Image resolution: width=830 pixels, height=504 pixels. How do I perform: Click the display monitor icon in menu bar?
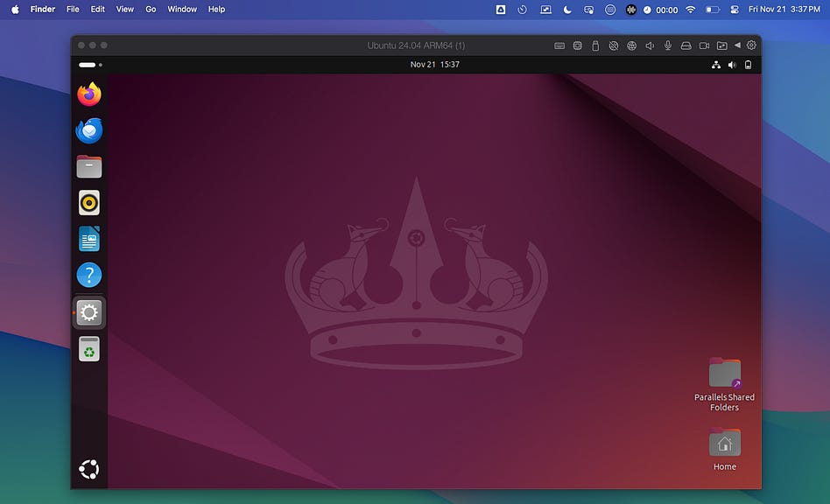(x=545, y=10)
